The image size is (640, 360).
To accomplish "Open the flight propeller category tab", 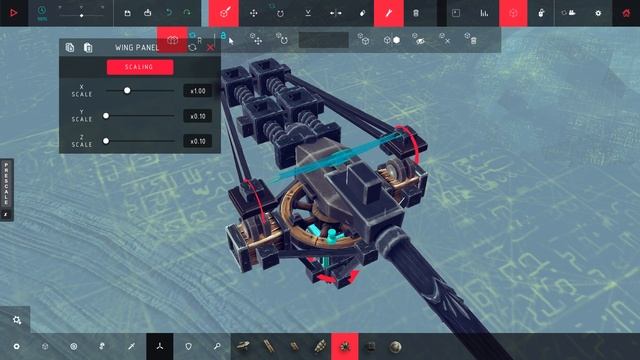I will [160, 346].
